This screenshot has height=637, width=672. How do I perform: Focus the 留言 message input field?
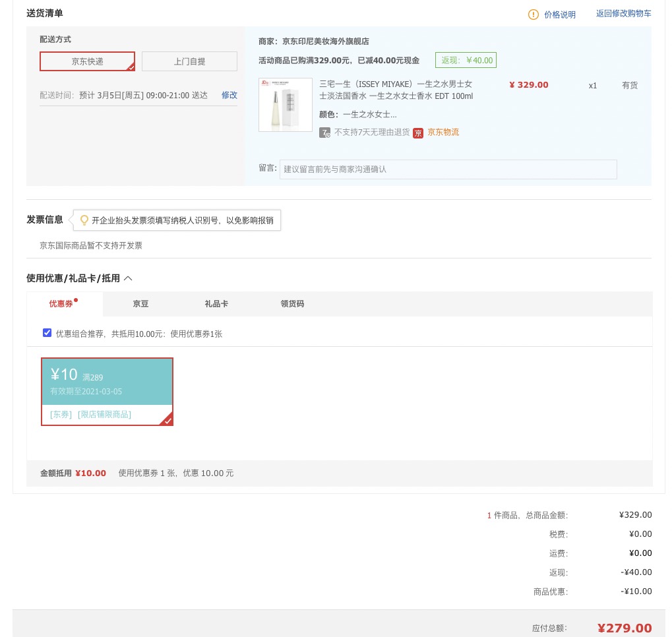[448, 169]
